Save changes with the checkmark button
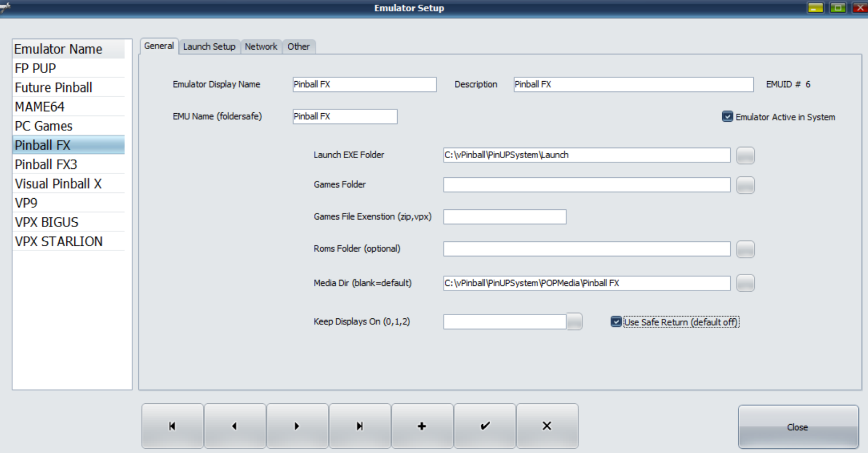 pos(485,426)
